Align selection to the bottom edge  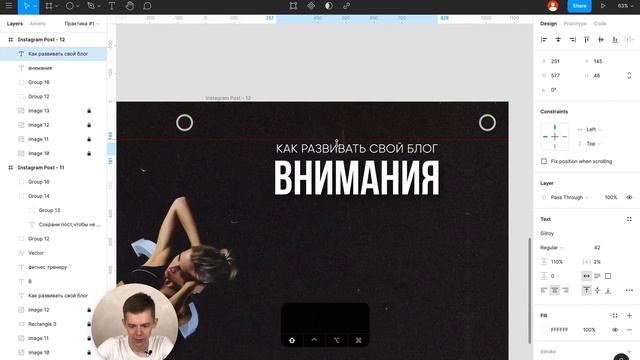tap(615, 40)
